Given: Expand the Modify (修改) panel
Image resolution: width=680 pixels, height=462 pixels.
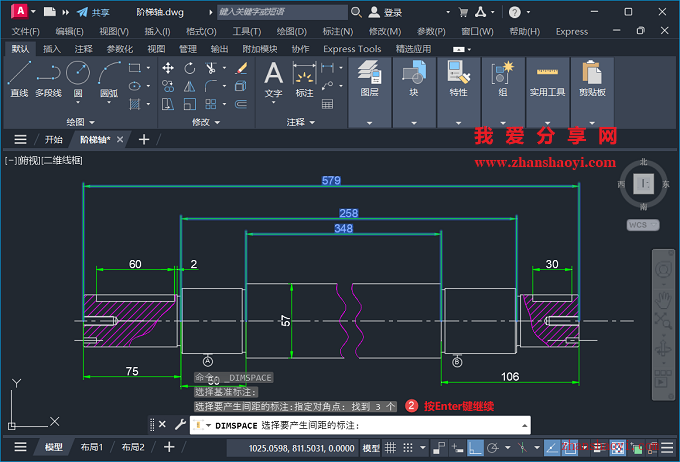Looking at the screenshot, I should [206, 122].
